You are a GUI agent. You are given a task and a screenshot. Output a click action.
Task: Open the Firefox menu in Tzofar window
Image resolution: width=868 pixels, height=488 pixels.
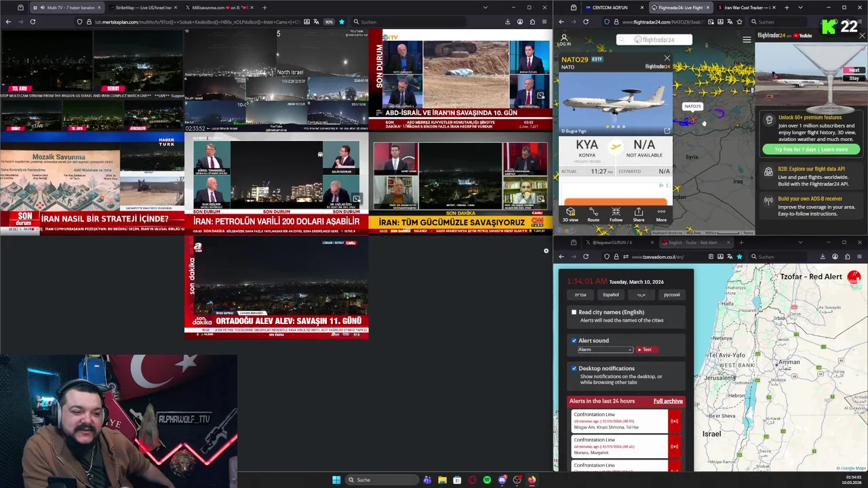pyautogui.click(x=859, y=256)
